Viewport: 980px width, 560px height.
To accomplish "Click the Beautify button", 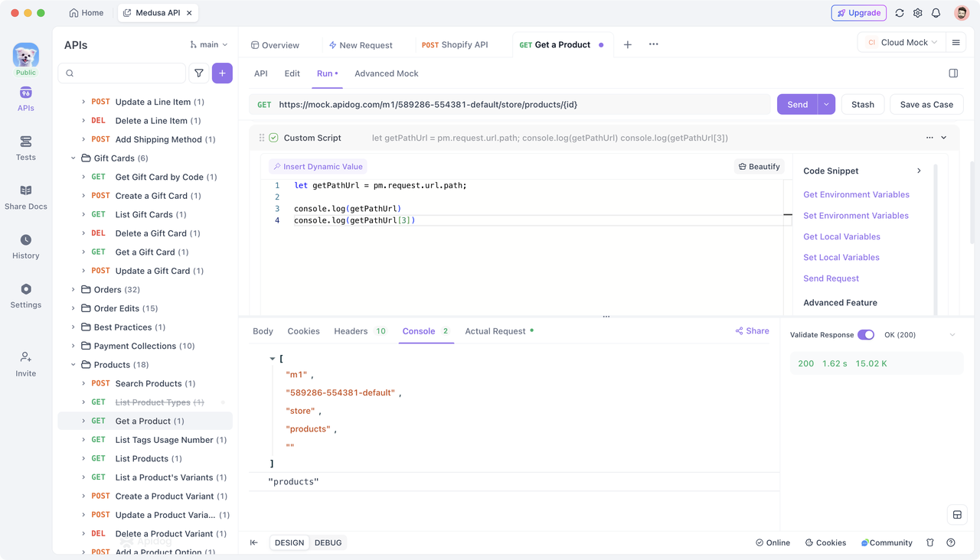I will (x=759, y=166).
